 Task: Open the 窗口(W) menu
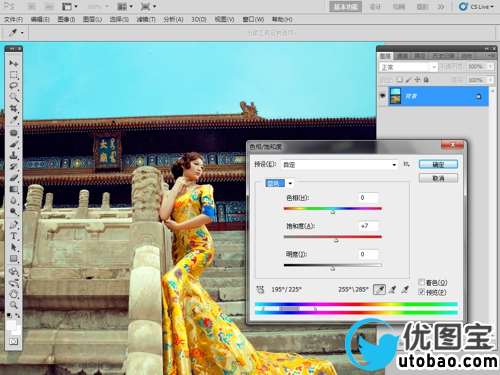click(253, 19)
